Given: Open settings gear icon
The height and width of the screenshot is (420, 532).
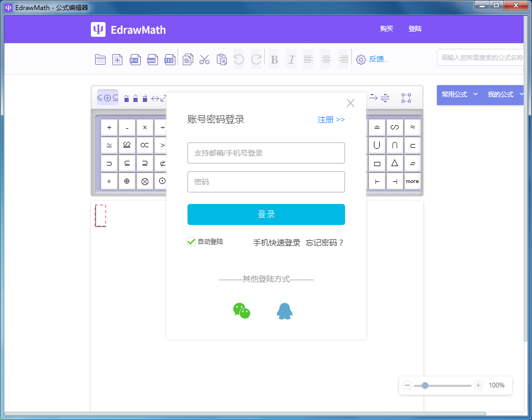Looking at the screenshot, I should coord(361,59).
